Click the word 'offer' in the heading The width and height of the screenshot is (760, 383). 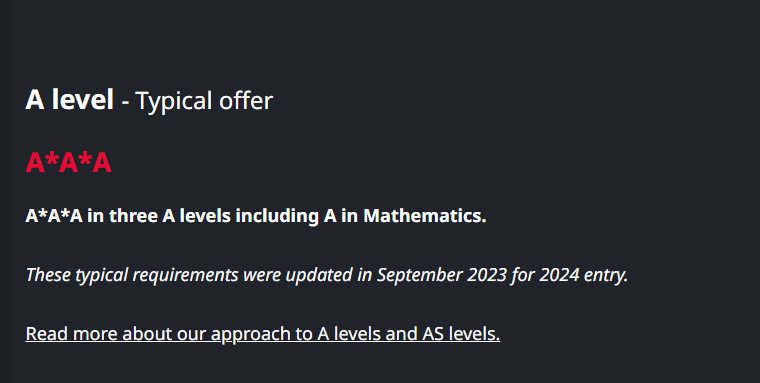click(246, 100)
